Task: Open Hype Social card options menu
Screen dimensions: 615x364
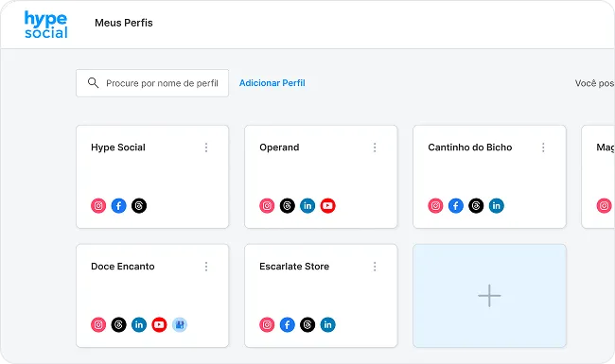Action: point(206,147)
